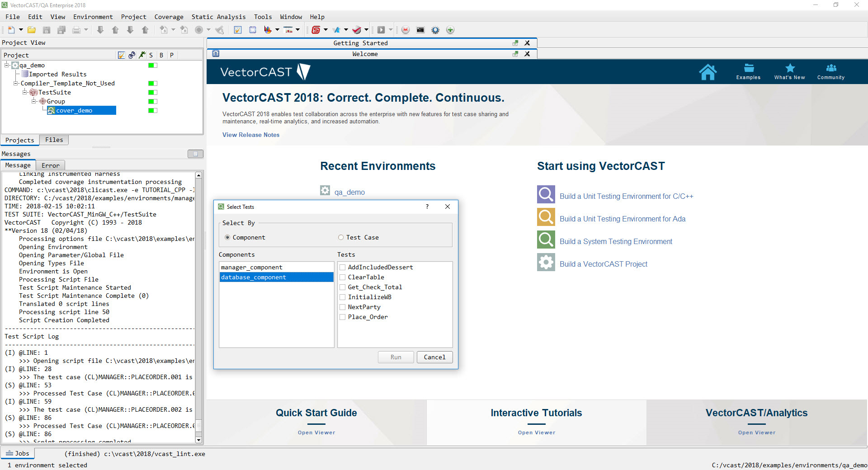Click green status box for TestSuite row

153,92
